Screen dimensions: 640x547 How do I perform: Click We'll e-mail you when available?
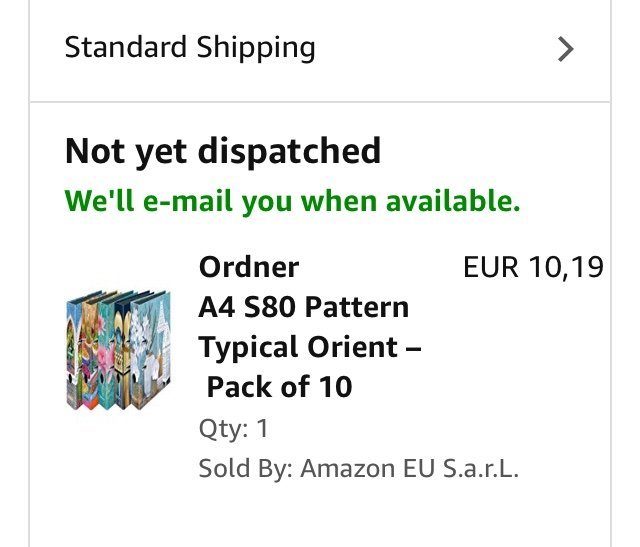pyautogui.click(x=292, y=201)
